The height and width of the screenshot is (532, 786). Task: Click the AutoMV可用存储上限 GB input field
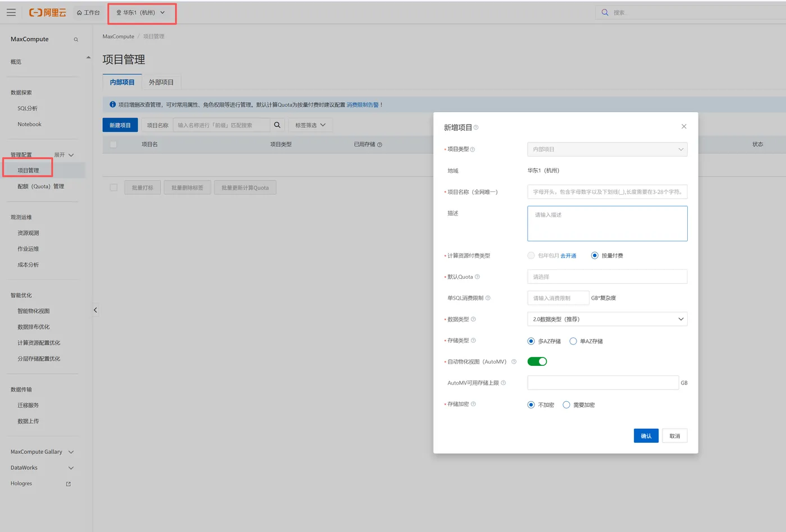(x=603, y=383)
